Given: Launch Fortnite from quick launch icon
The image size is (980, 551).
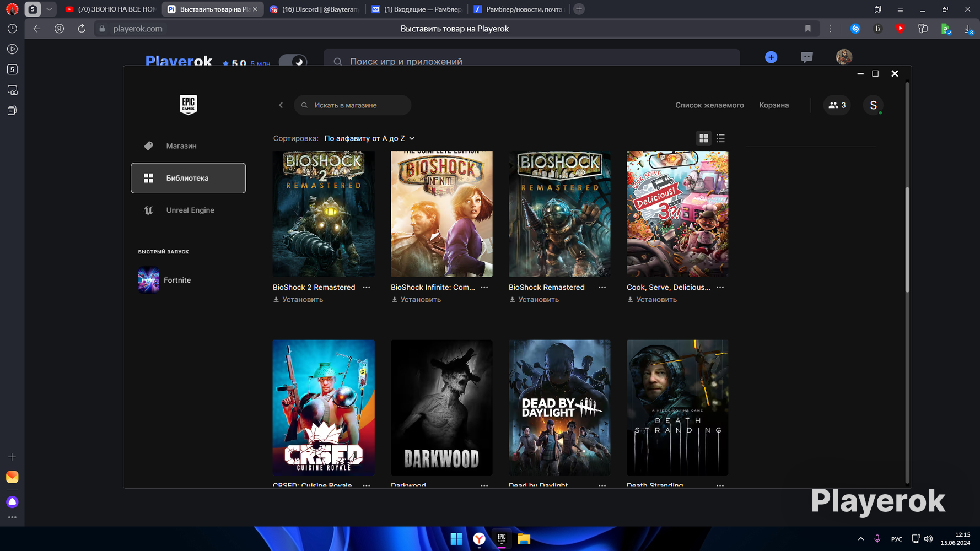Looking at the screenshot, I should (x=148, y=280).
